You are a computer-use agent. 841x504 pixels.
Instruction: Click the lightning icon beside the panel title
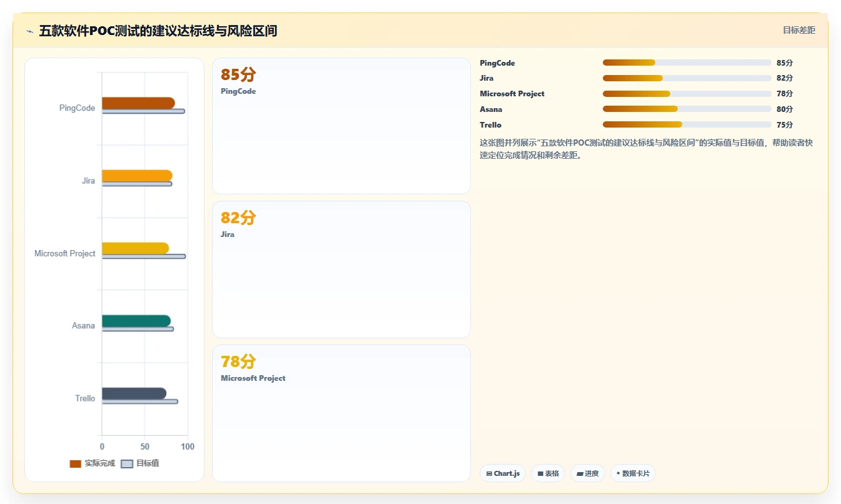tap(30, 31)
